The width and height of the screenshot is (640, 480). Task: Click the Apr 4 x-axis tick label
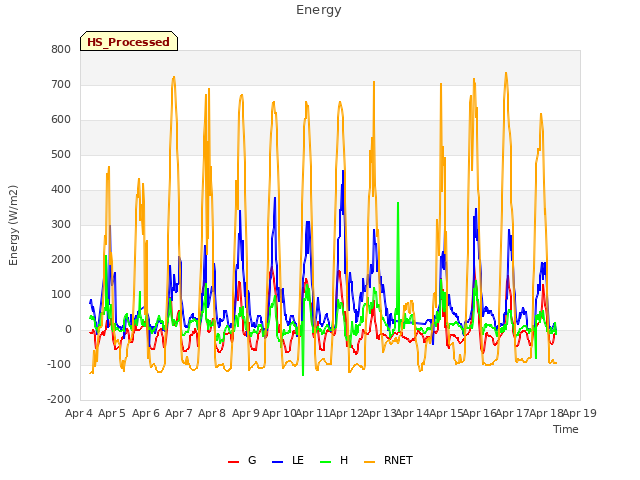[x=79, y=413]
